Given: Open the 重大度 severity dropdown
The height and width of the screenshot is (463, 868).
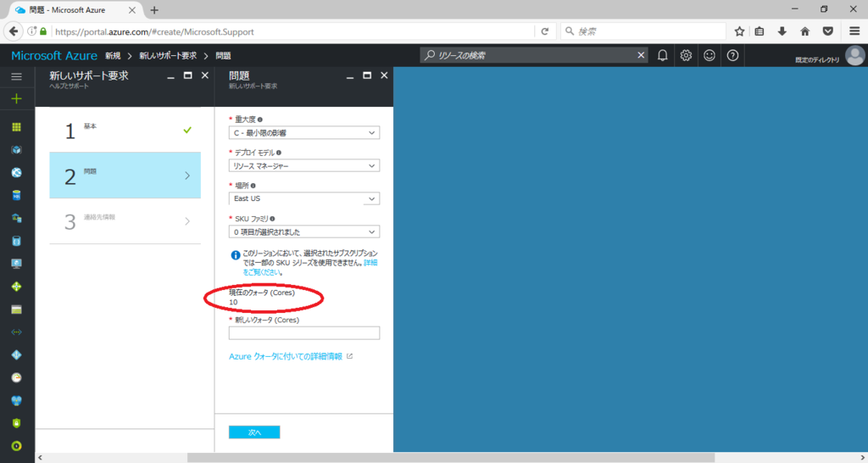Looking at the screenshot, I should coord(304,133).
